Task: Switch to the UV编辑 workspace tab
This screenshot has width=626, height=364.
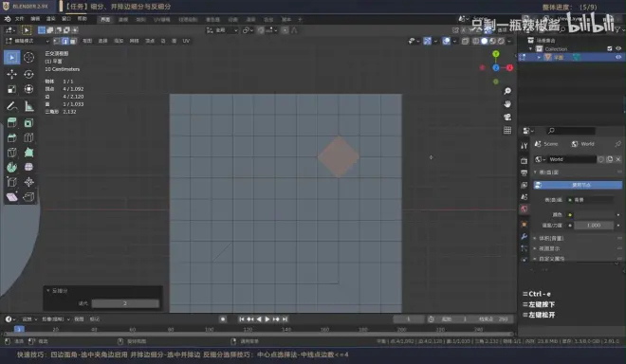Action: pyautogui.click(x=161, y=20)
